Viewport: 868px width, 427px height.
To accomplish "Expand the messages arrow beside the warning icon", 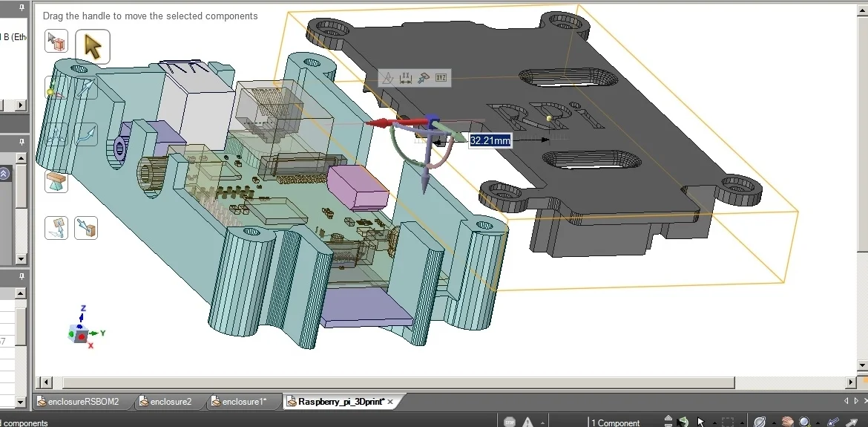I will [x=542, y=423].
